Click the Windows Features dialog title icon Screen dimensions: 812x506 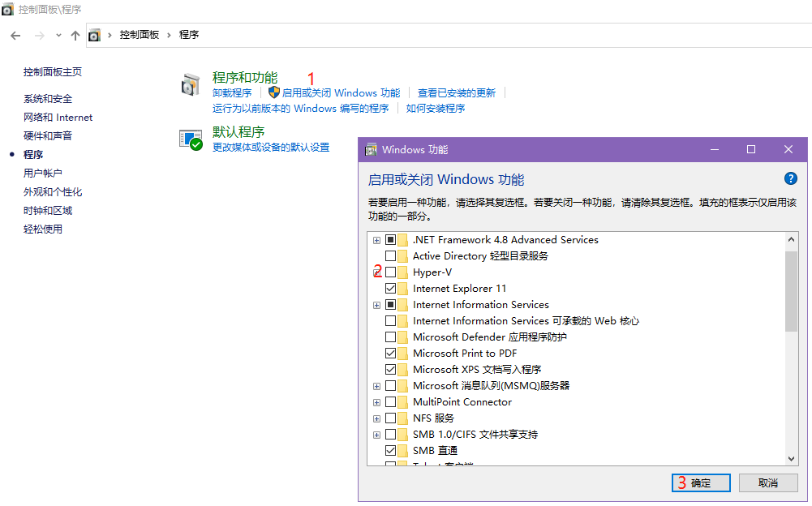372,149
